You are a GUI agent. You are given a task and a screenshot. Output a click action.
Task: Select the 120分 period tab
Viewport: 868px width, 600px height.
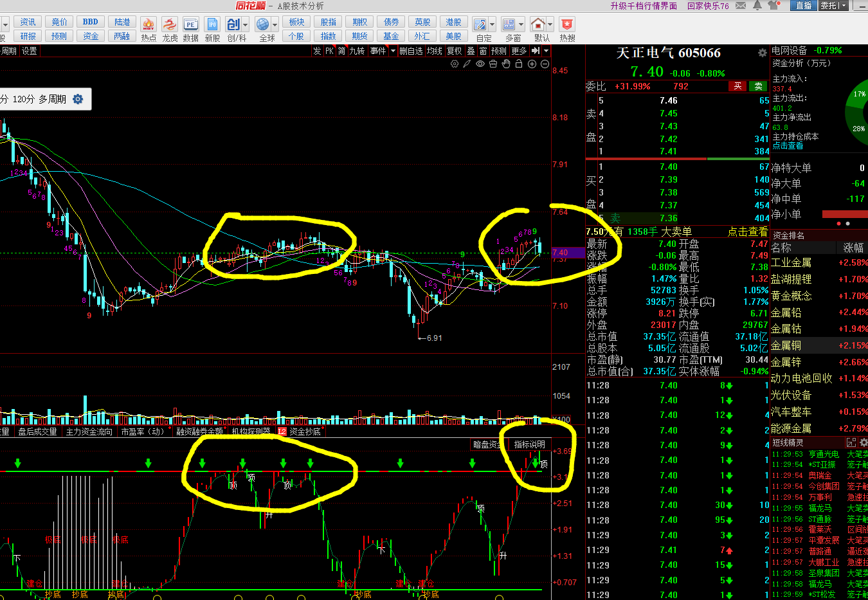(x=23, y=99)
